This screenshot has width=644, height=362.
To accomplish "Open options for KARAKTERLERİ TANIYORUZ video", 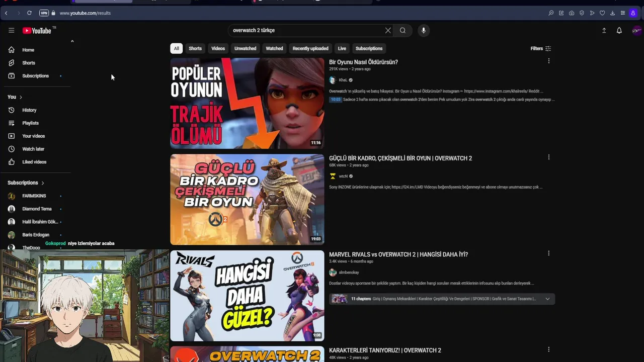I will [548, 349].
